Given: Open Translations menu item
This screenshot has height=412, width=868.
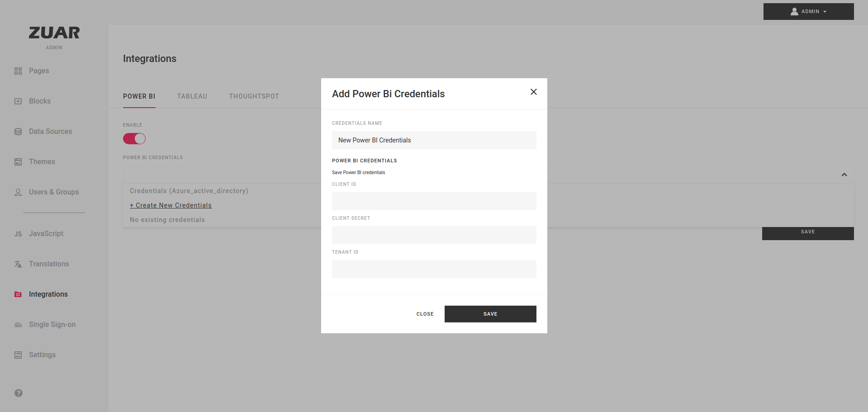Looking at the screenshot, I should (x=49, y=264).
